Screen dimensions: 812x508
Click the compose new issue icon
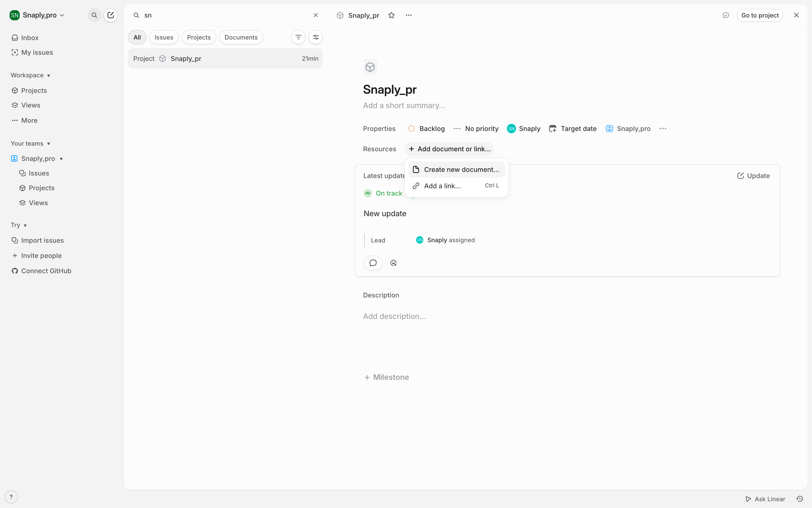(111, 15)
